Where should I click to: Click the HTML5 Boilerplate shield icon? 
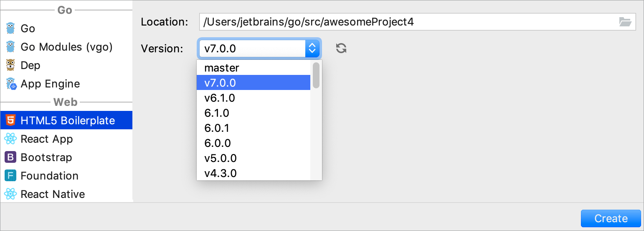point(10,121)
